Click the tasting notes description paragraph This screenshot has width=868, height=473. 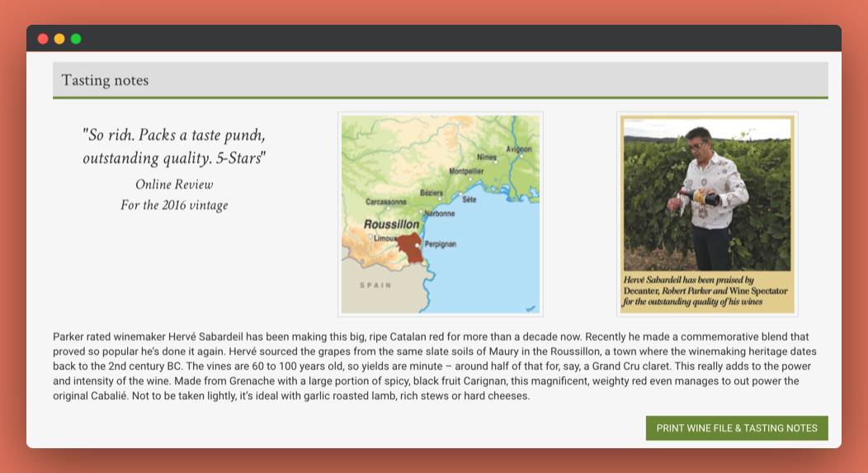point(435,367)
